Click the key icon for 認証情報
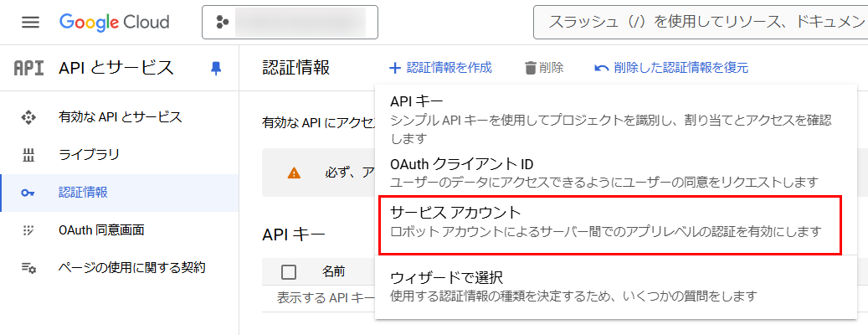The height and width of the screenshot is (335, 868). (x=28, y=193)
